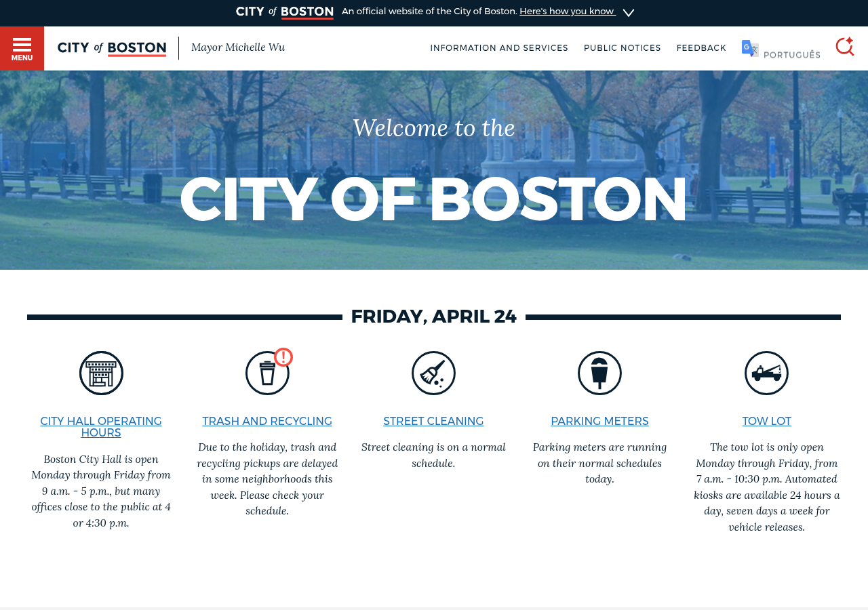Open INFORMATION AND SERVICES
Viewport: 868px width, 610px height.
coord(499,47)
